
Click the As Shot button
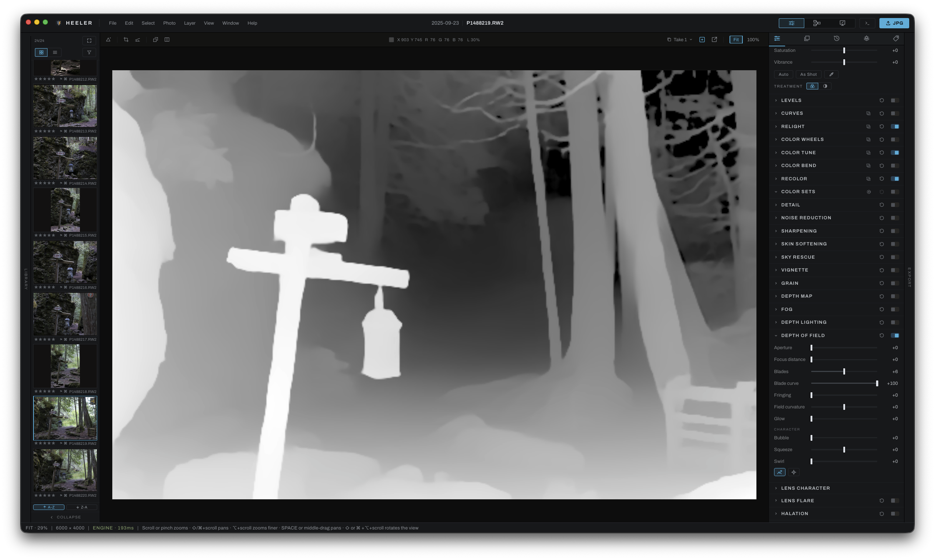[x=808, y=74]
